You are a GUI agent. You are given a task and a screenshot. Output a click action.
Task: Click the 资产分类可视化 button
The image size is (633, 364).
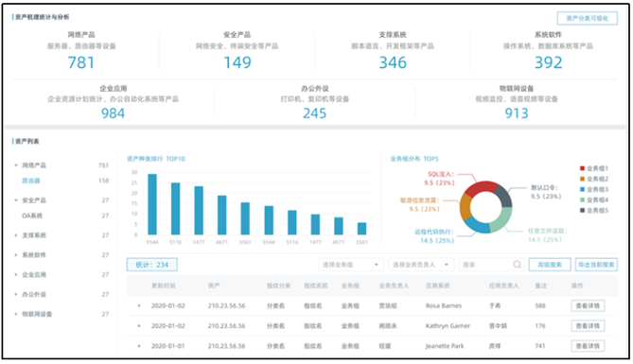click(587, 18)
